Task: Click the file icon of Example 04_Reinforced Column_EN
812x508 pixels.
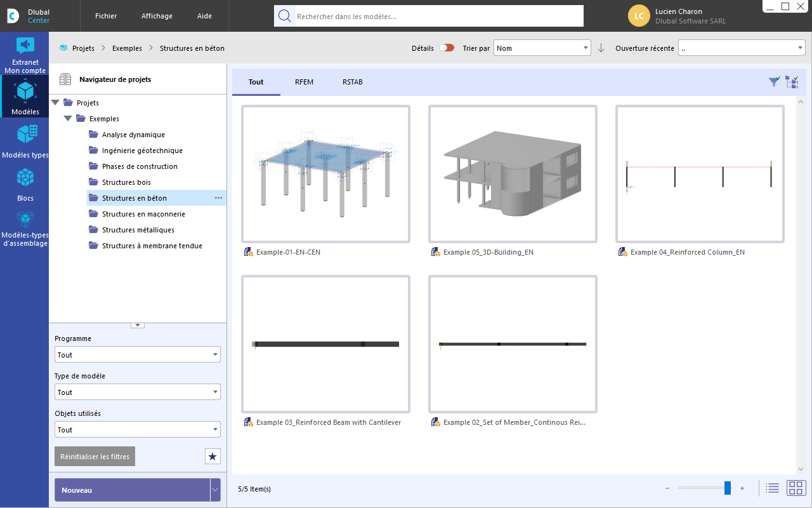Action: click(x=623, y=252)
